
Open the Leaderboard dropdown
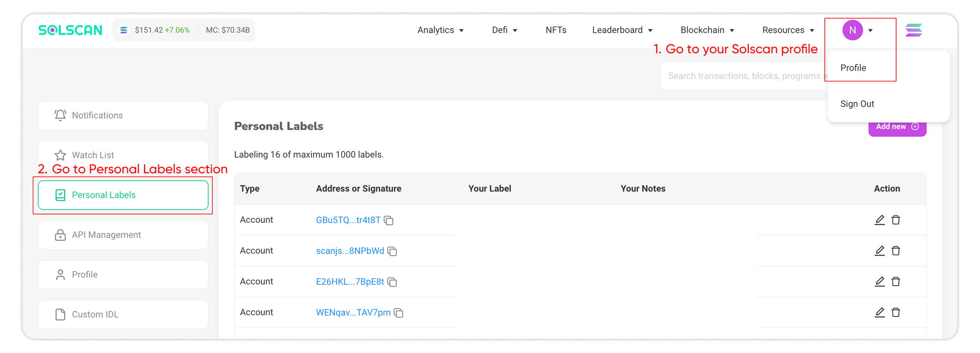622,30
